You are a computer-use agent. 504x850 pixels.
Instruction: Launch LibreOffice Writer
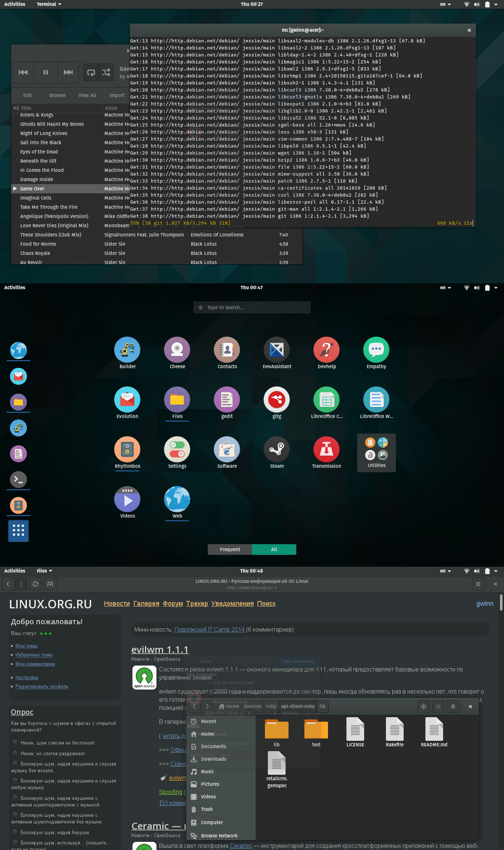click(x=376, y=403)
